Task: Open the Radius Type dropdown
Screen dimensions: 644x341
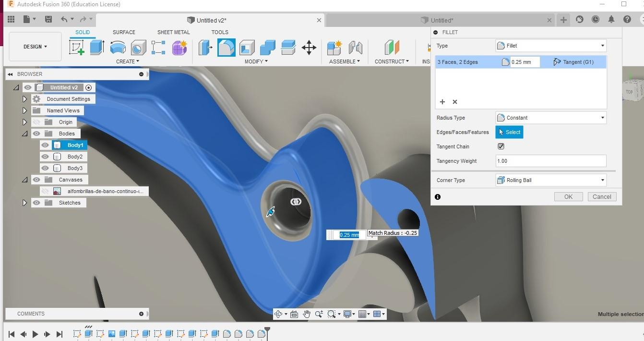Action: (551, 118)
